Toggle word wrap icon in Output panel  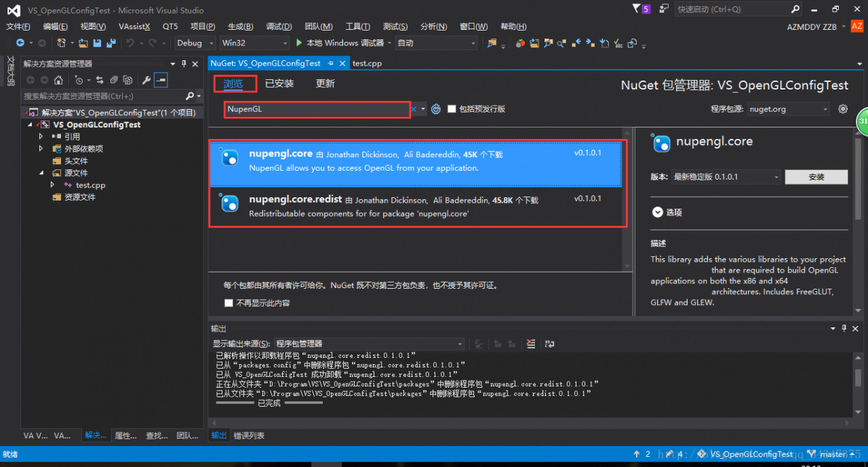549,344
